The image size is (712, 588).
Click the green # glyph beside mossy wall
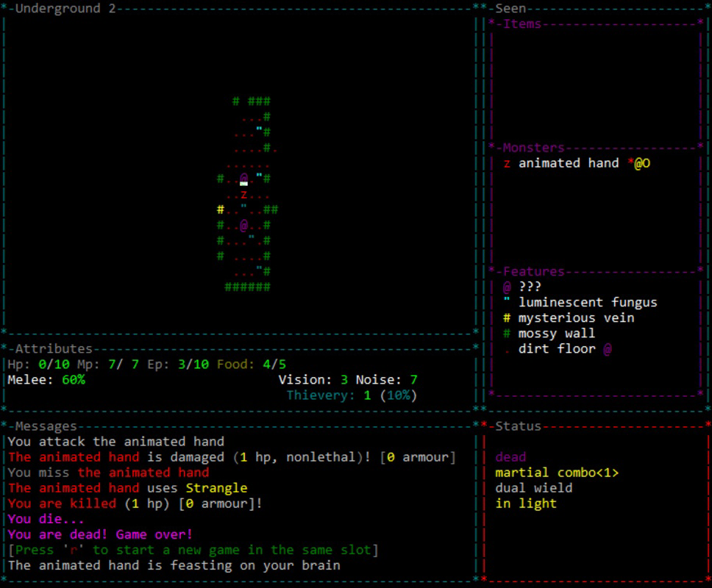pyautogui.click(x=507, y=334)
